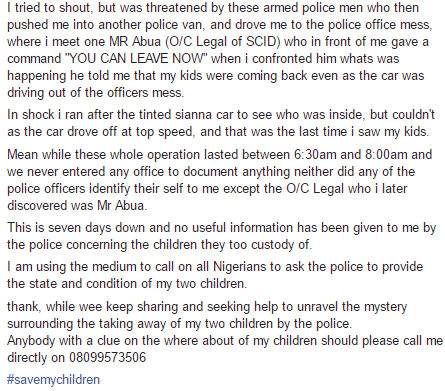445x391 pixels.
Task: Click the line starting "the state and condition"
Action: (127, 284)
